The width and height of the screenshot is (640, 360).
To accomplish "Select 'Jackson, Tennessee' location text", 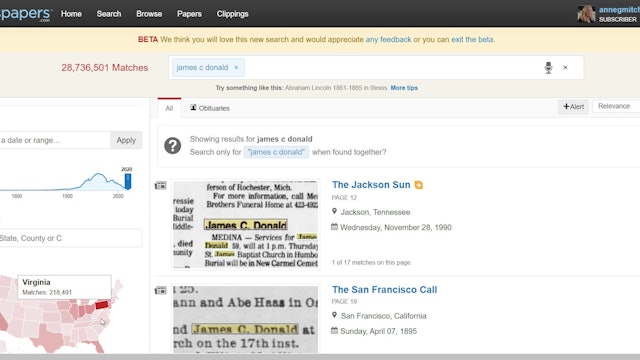I will pyautogui.click(x=376, y=212).
